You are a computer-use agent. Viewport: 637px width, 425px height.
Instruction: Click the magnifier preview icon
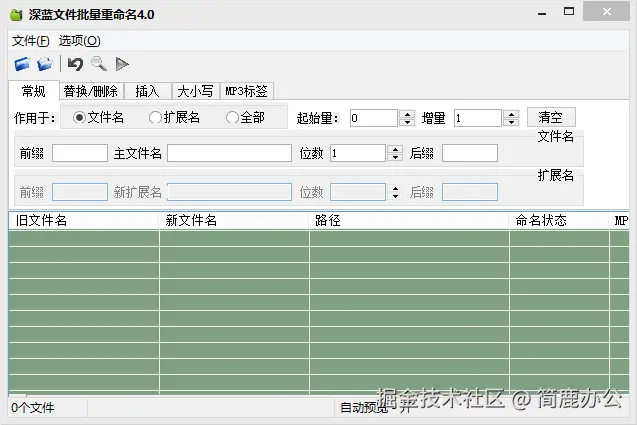tap(99, 64)
